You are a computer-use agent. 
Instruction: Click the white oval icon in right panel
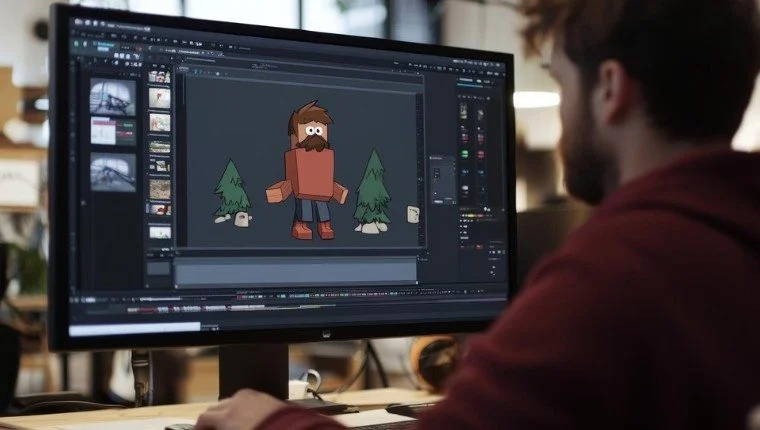click(466, 188)
